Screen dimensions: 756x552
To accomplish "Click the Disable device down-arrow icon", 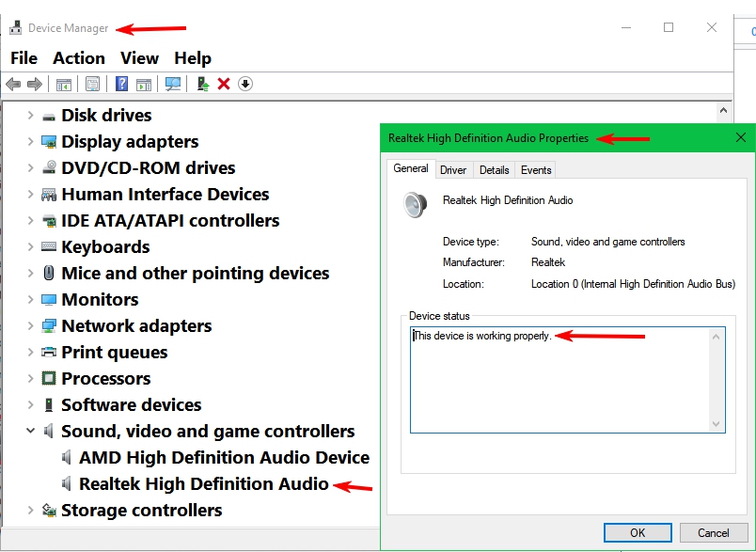I will tap(244, 84).
